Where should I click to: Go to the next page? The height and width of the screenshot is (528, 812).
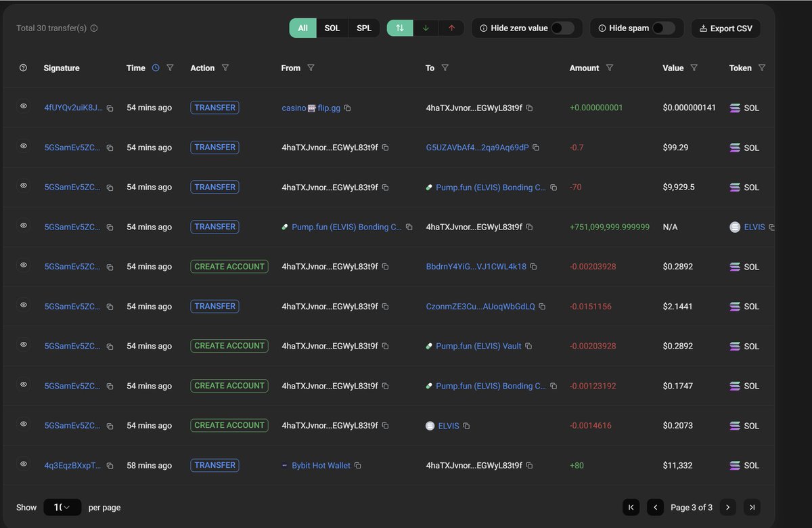[727, 507]
